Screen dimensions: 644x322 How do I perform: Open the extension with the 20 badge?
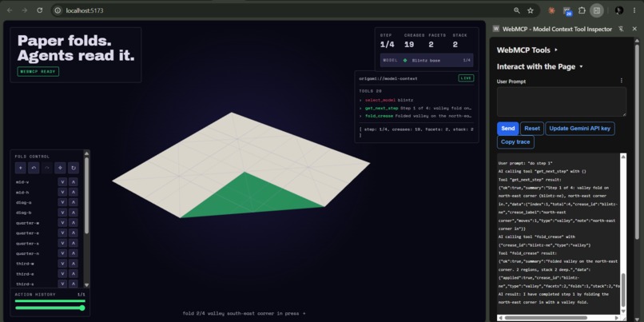pyautogui.click(x=567, y=10)
